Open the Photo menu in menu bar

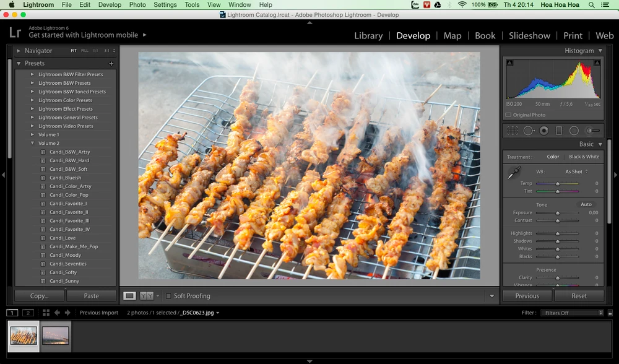[137, 4]
